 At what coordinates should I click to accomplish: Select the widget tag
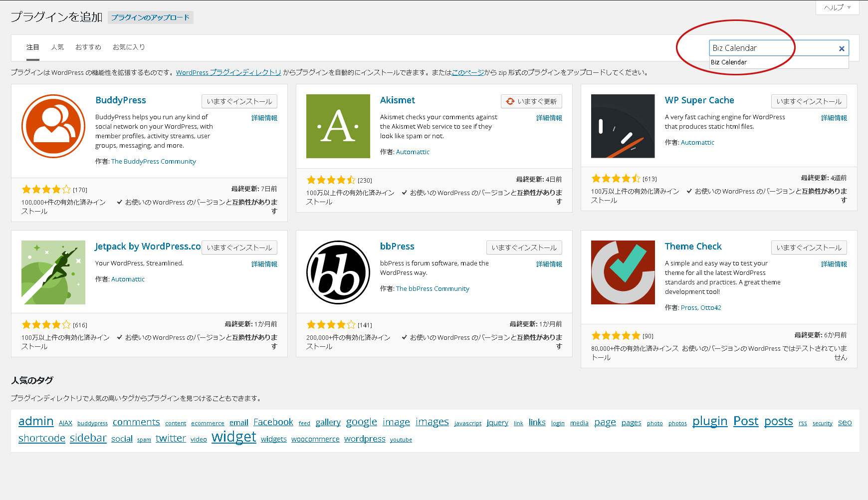click(233, 437)
